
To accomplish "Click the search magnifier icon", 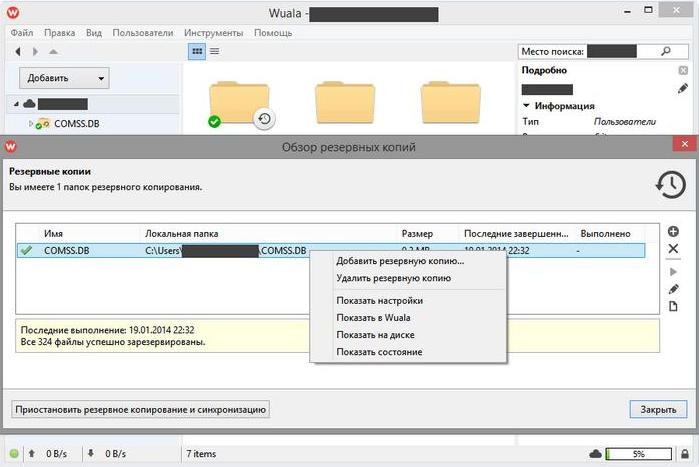I will [x=666, y=51].
